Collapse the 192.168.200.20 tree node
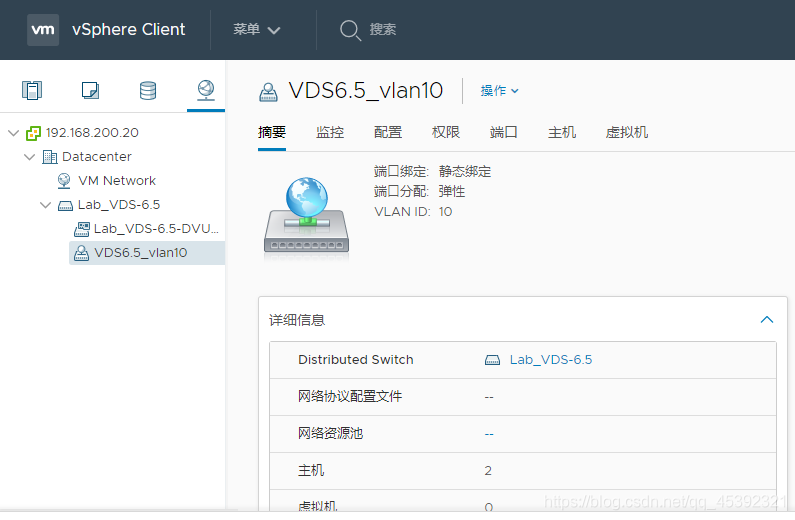Image resolution: width=795 pixels, height=520 pixels. [x=14, y=133]
